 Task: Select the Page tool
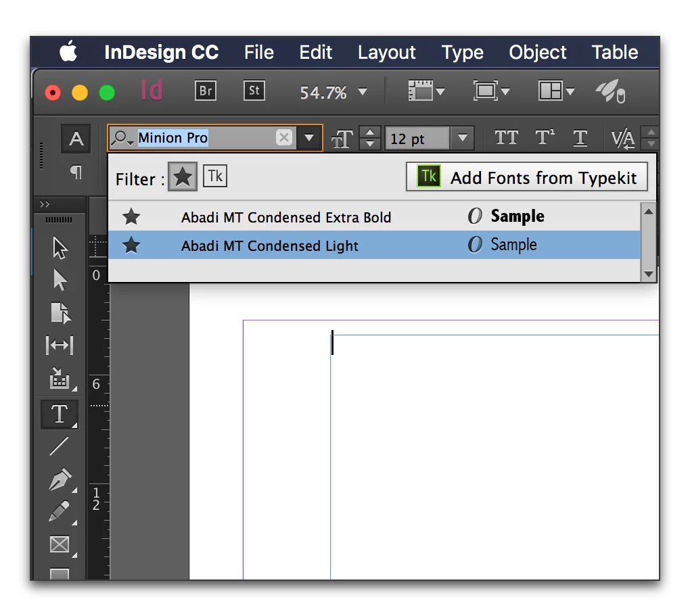coord(60,313)
